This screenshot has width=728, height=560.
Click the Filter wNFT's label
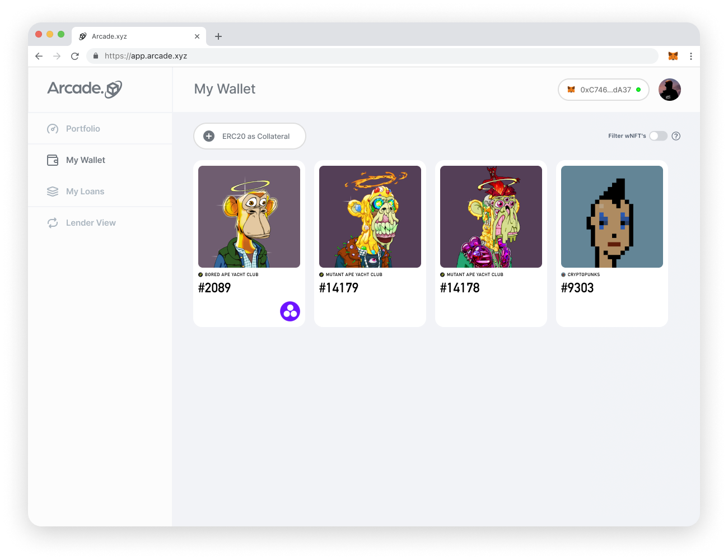click(627, 136)
